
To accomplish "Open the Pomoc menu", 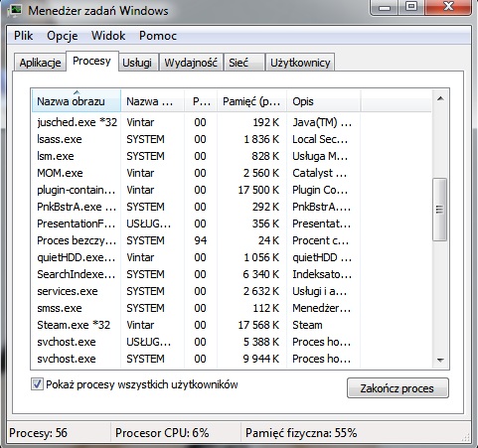I will (x=158, y=36).
